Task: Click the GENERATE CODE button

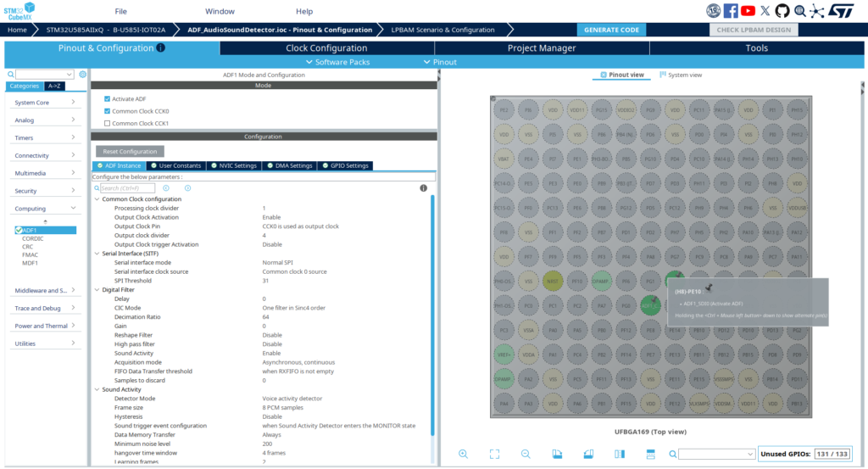Action: 613,30
